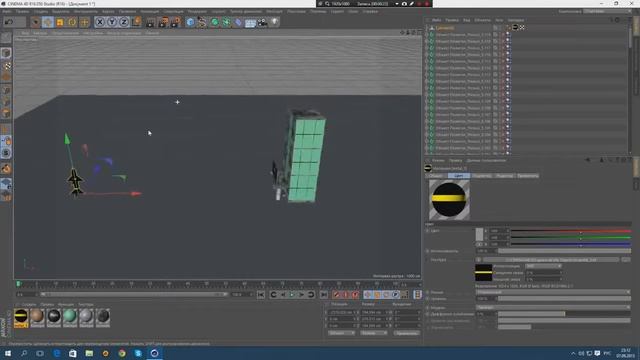Click the coordinate system icon after Z
Viewport: 640px width, 360px height.
[x=137, y=22]
